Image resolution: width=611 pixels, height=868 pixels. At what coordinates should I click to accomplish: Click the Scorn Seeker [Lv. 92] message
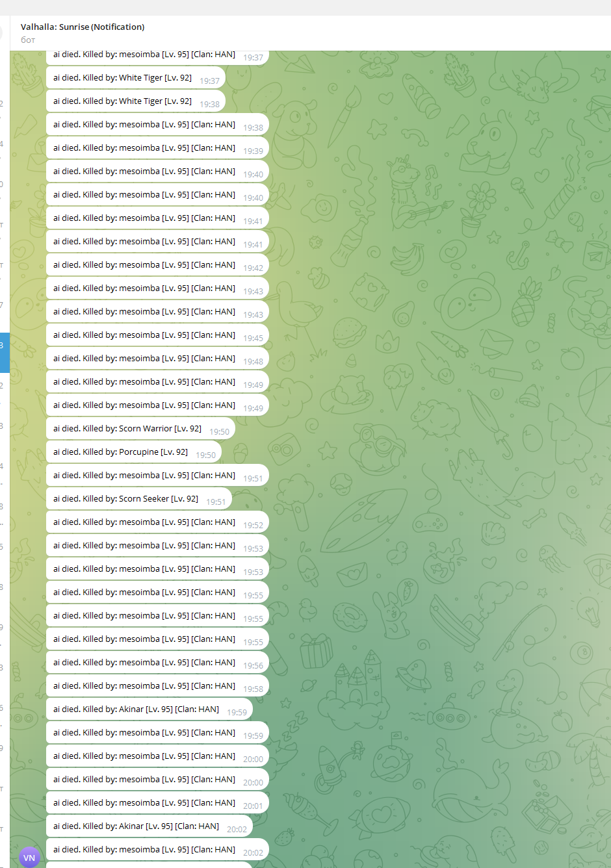coord(138,499)
